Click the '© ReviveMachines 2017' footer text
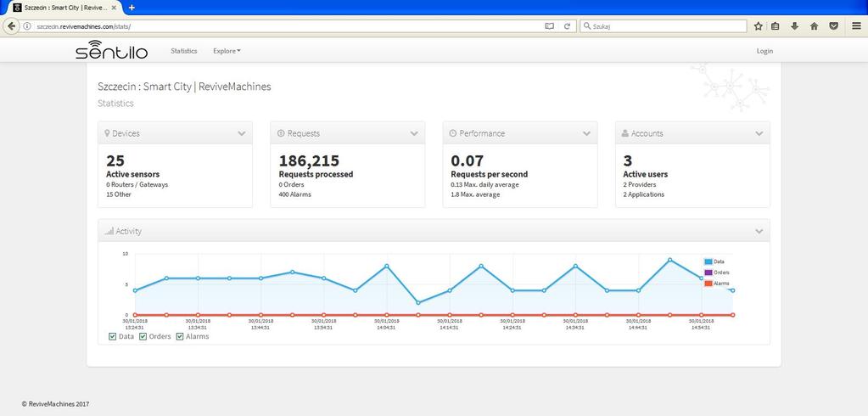The height and width of the screenshot is (416, 868). point(55,404)
